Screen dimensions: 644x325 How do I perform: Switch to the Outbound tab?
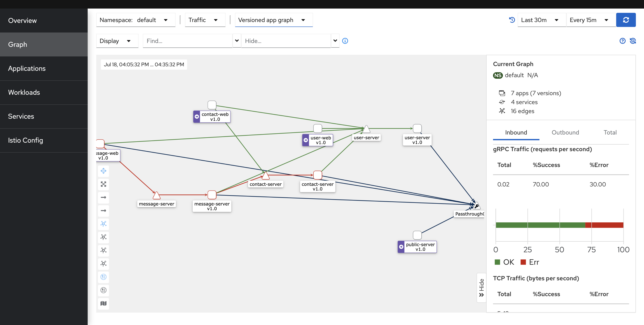(x=565, y=133)
